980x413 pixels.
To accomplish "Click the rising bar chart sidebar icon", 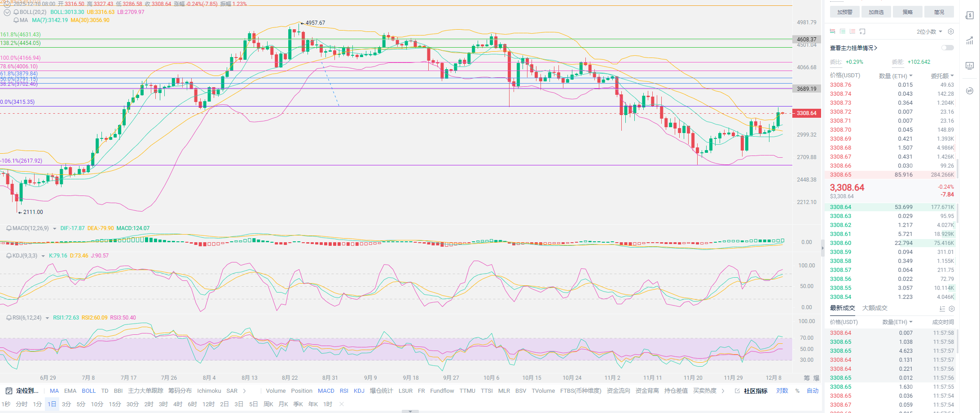I will (969, 41).
